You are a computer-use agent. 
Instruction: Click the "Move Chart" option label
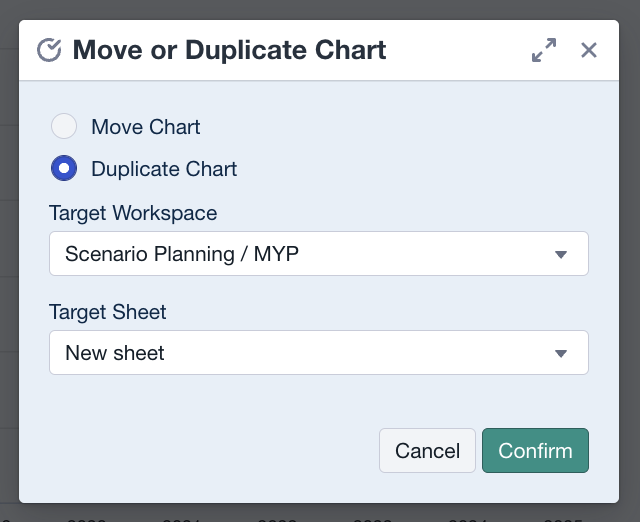(146, 127)
